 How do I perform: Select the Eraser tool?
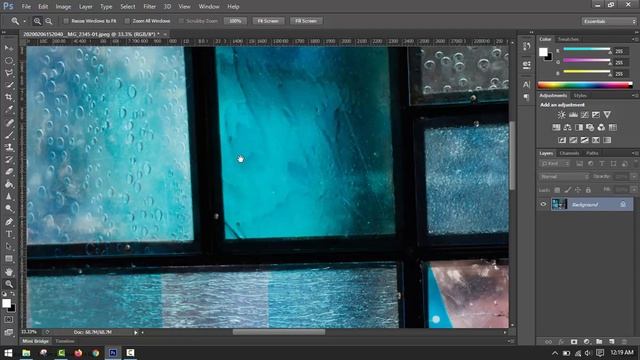coord(9,171)
